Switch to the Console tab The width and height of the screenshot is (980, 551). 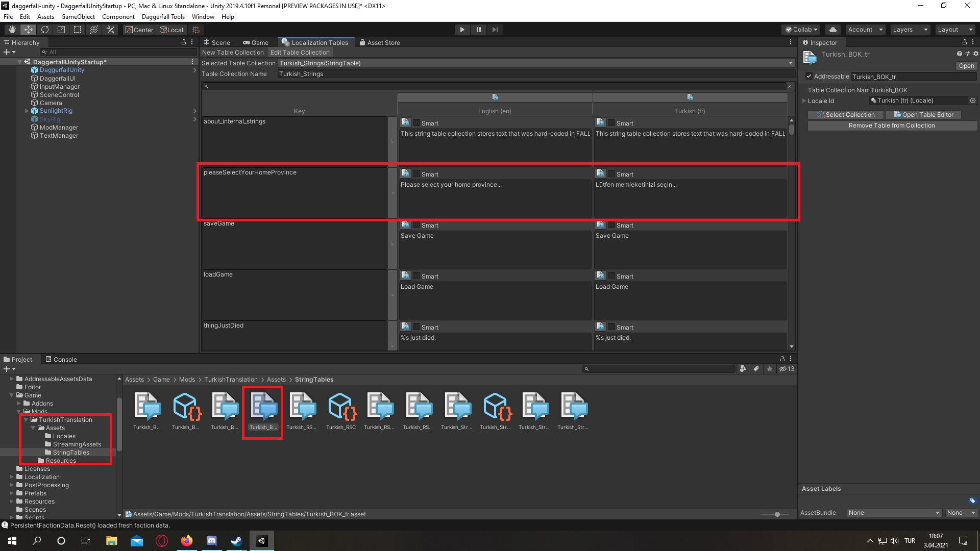pos(61,359)
